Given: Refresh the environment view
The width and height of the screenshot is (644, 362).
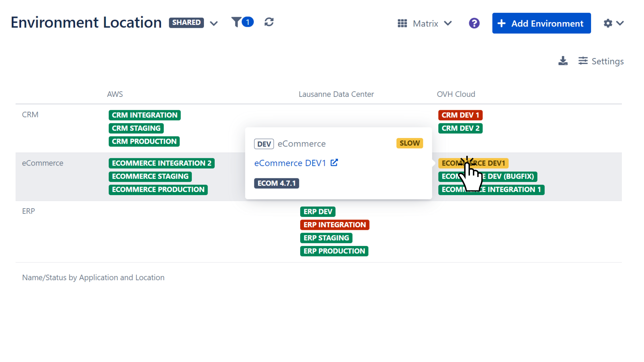Looking at the screenshot, I should (269, 22).
